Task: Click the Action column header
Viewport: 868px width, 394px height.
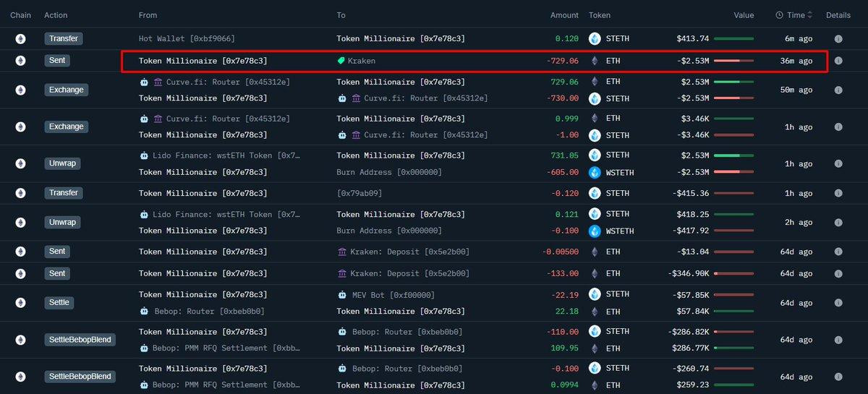Action: click(56, 15)
